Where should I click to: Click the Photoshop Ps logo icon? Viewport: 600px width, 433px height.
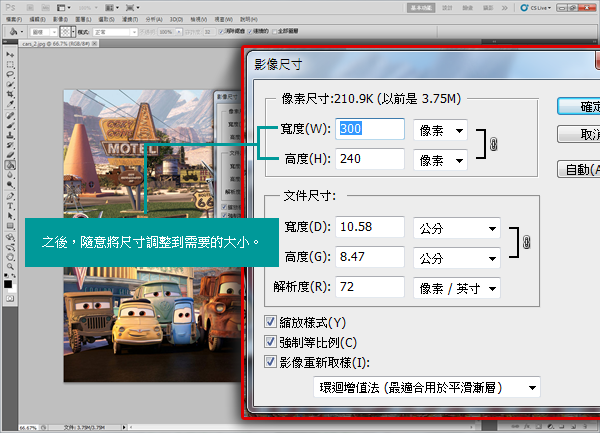[x=10, y=7]
